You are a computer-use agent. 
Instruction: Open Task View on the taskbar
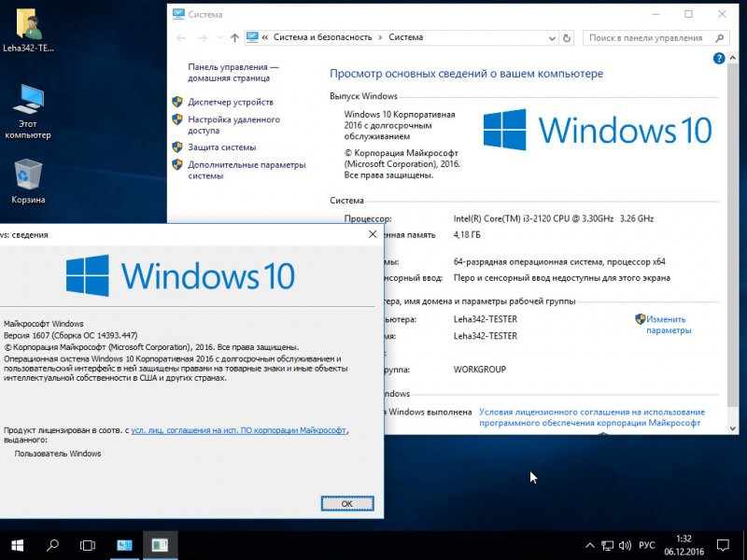tap(88, 545)
